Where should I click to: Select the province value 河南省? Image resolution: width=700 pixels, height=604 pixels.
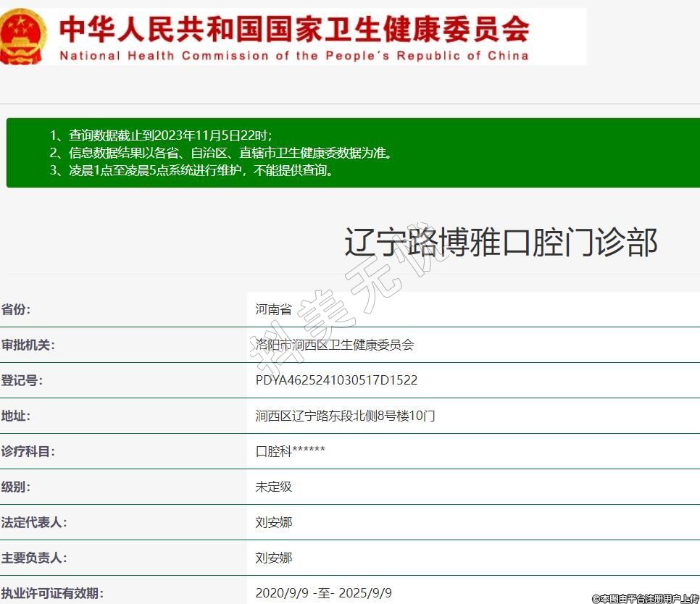point(273,309)
